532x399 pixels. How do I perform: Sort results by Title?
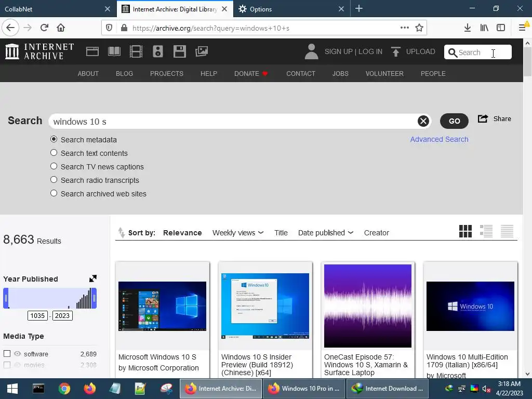point(281,233)
